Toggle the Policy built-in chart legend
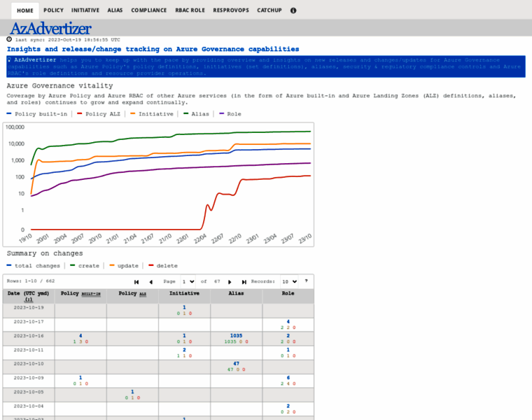532x420 pixels. click(x=37, y=114)
